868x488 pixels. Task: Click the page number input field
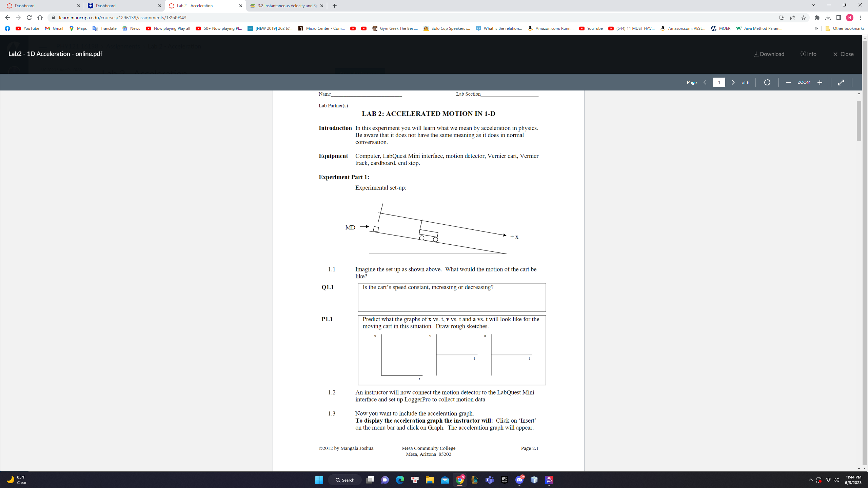(719, 82)
